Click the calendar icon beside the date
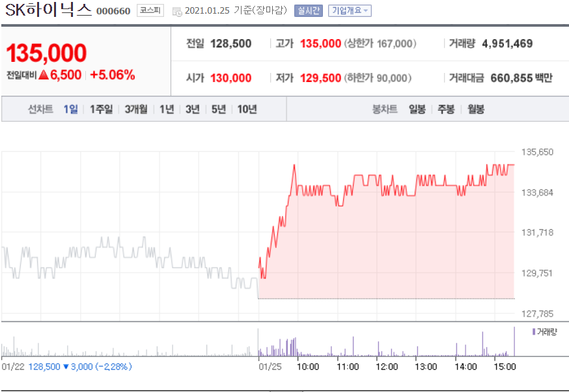Screen dimensions: 569x392 pos(177,12)
